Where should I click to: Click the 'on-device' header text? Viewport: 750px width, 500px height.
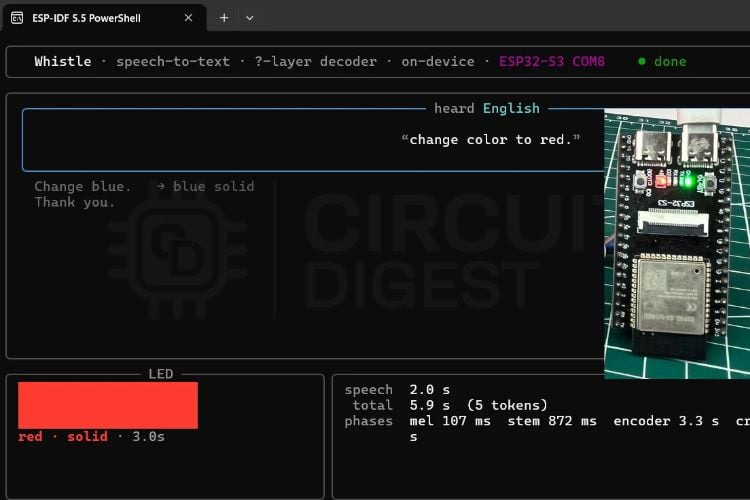[x=438, y=62]
